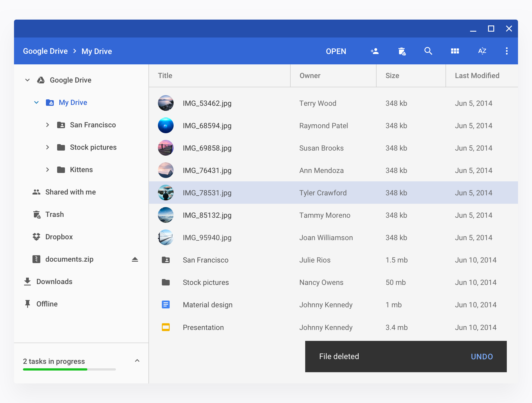Eject documents.zip with the eject icon
This screenshot has width=532, height=403.
tap(135, 259)
